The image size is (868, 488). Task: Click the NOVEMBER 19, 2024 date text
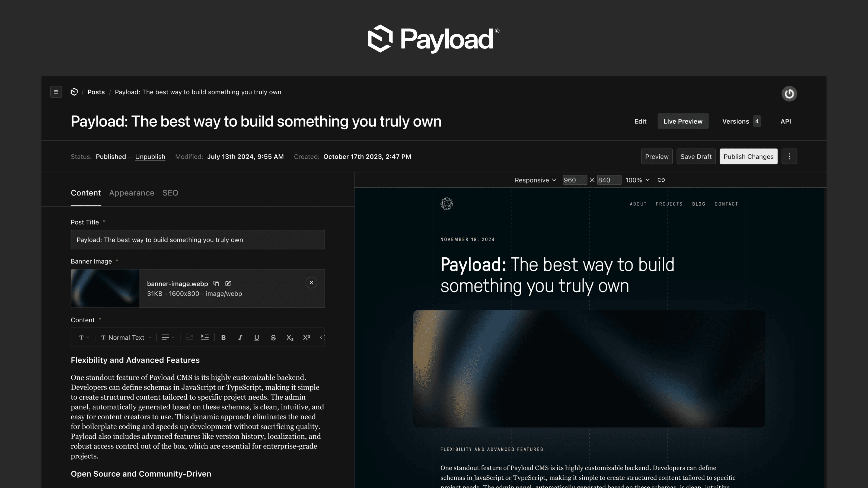(x=467, y=239)
